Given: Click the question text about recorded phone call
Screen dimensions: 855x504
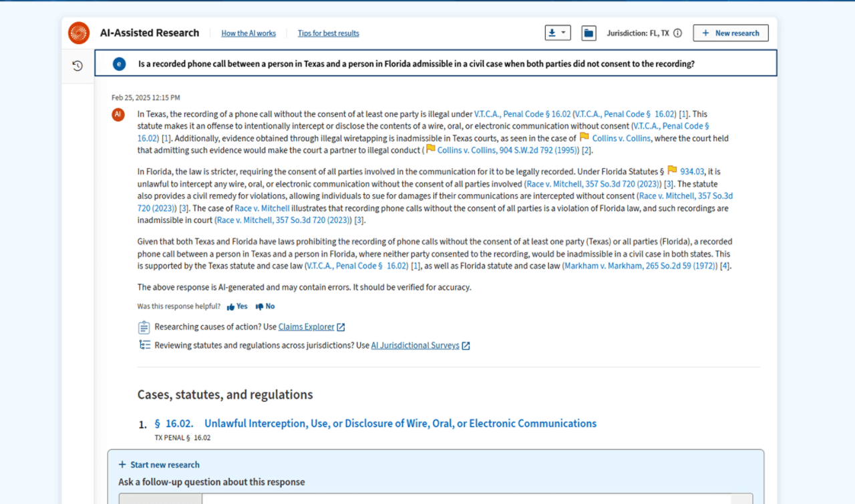Looking at the screenshot, I should pyautogui.click(x=416, y=65).
